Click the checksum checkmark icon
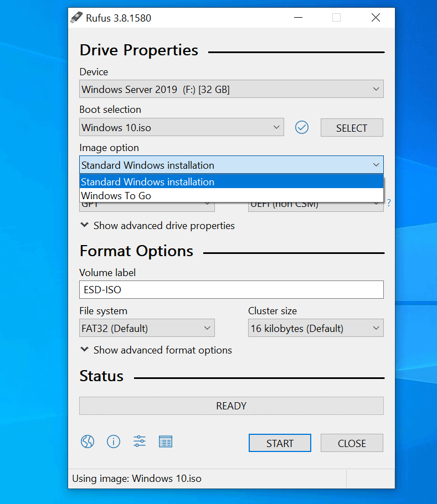This screenshot has height=504, width=437. [x=301, y=127]
